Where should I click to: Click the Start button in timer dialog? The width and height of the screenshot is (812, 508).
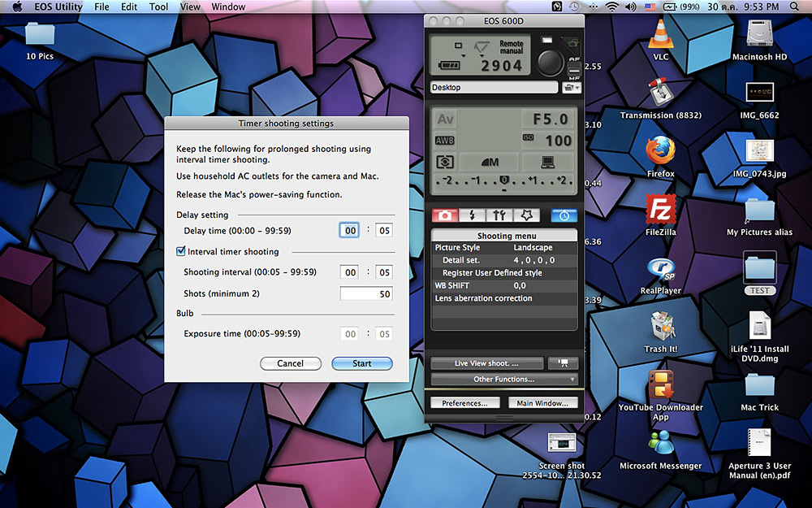pos(362,363)
